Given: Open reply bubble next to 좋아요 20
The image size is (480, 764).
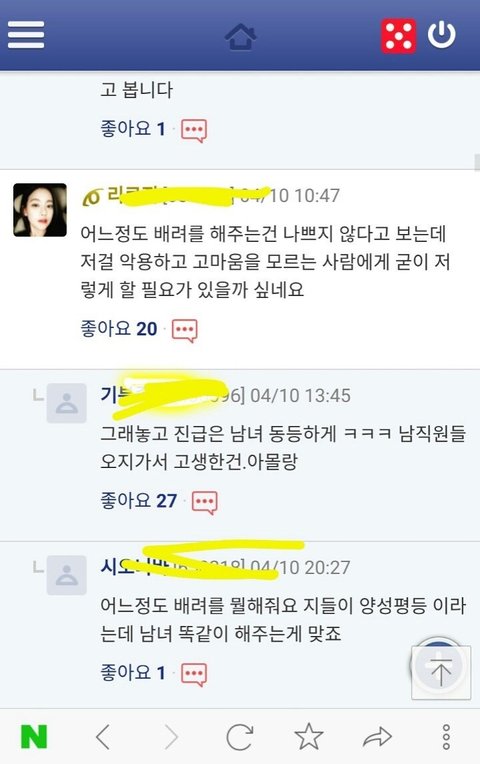Looking at the screenshot, I should tap(185, 330).
